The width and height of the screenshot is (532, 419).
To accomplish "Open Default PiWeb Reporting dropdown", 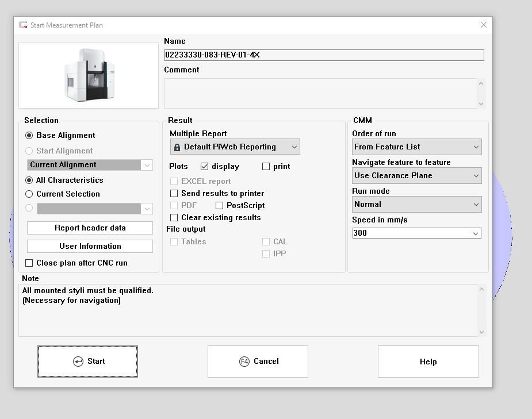I will [235, 147].
